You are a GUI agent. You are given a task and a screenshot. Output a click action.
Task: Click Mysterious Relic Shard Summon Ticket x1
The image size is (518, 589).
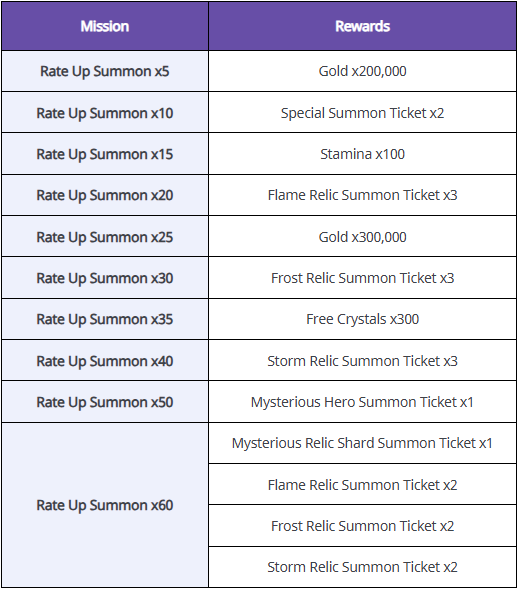[x=362, y=443]
